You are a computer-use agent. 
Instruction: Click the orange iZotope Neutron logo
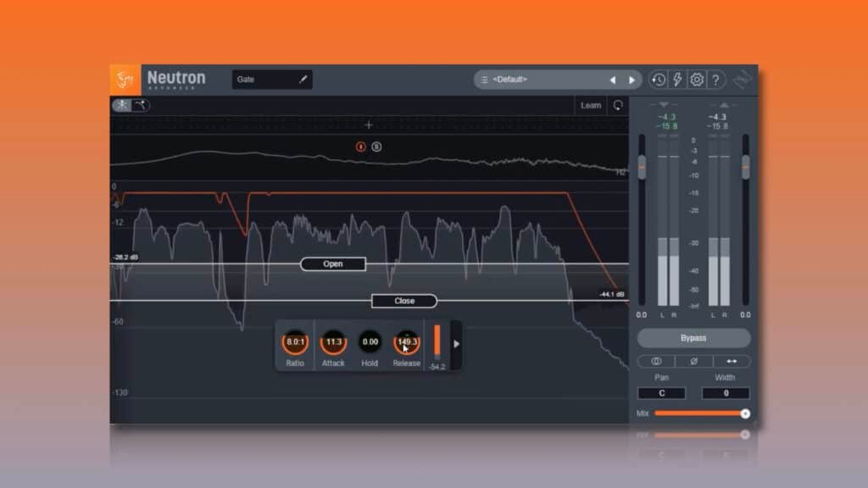coord(125,80)
